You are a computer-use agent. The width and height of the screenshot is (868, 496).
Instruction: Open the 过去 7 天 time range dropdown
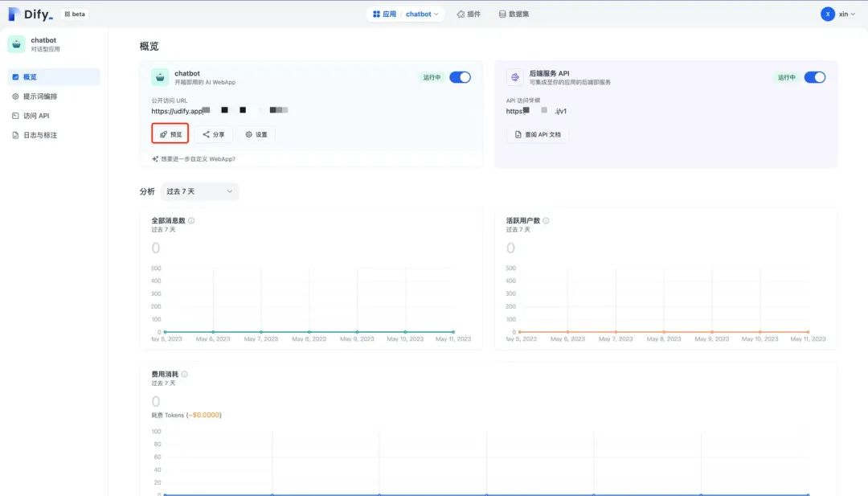tap(200, 191)
